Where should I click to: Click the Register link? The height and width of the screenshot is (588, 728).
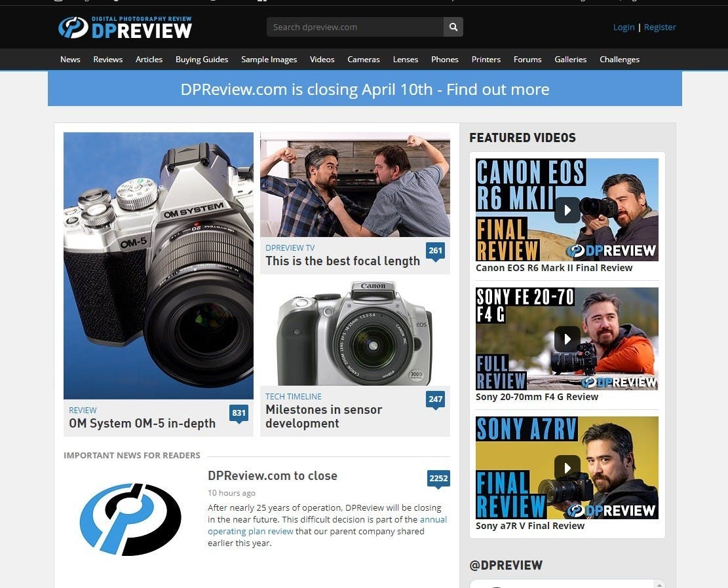pyautogui.click(x=660, y=27)
